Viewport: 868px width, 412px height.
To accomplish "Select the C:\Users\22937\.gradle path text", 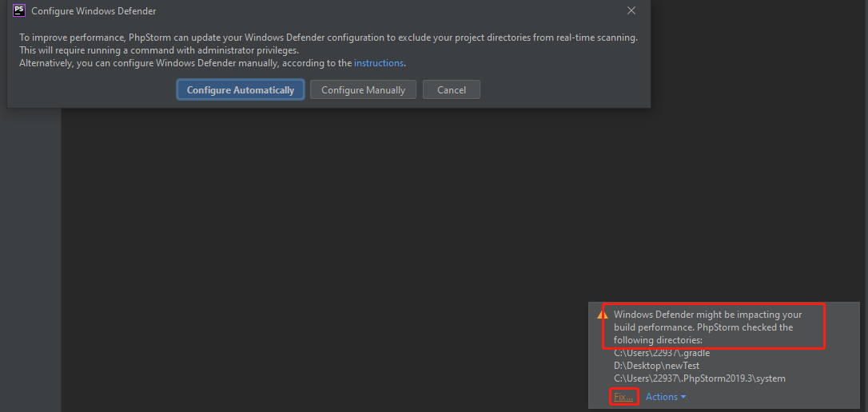I will [662, 353].
